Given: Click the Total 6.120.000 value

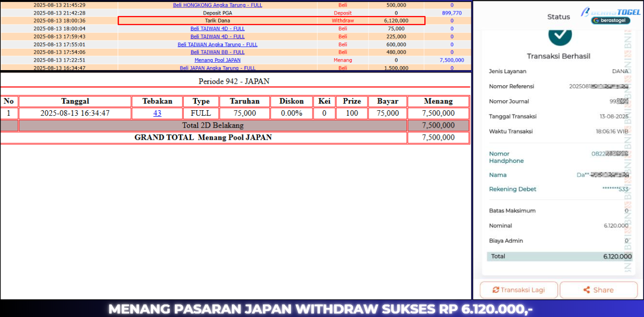Looking at the screenshot, I should pos(617,256).
